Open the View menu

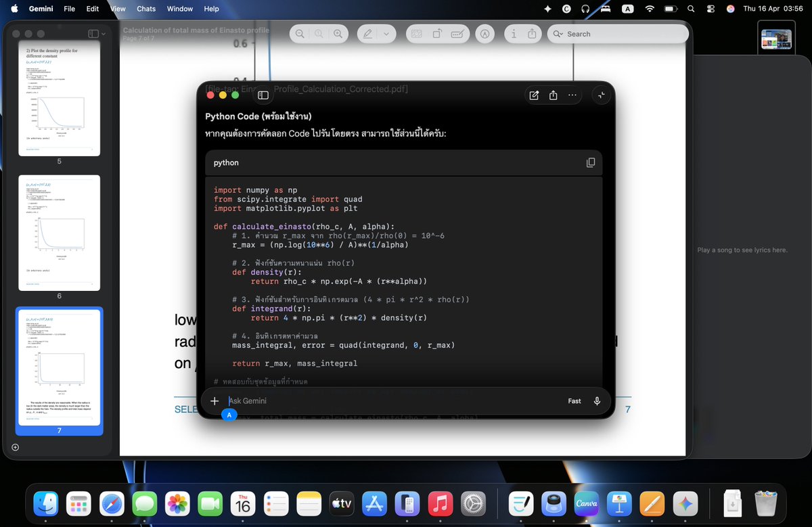(118, 9)
